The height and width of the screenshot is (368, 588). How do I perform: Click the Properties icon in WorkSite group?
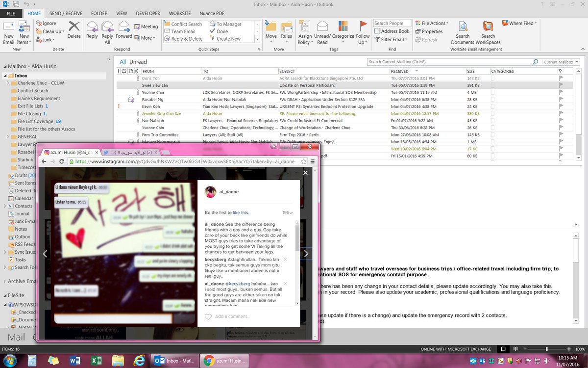point(418,31)
